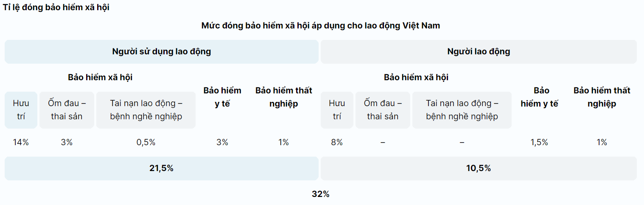Click the heading about lao động Việt Nam
The height and width of the screenshot is (205, 644).
[x=321, y=25]
